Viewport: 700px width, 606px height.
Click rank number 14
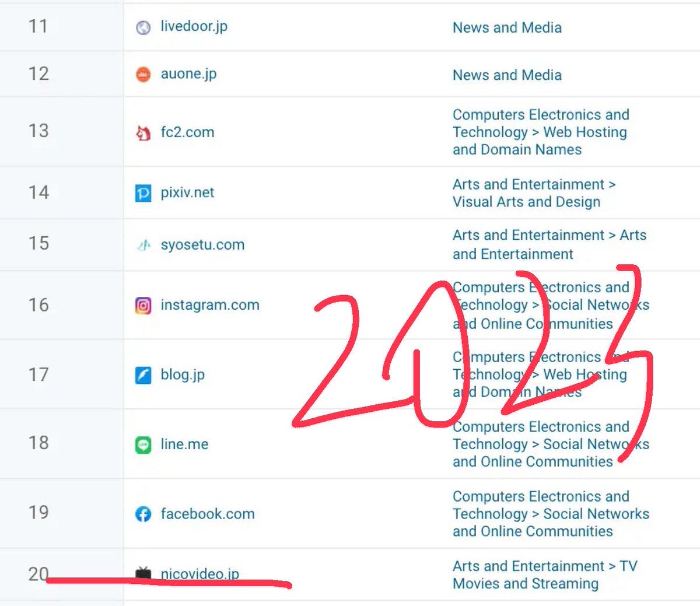click(38, 192)
